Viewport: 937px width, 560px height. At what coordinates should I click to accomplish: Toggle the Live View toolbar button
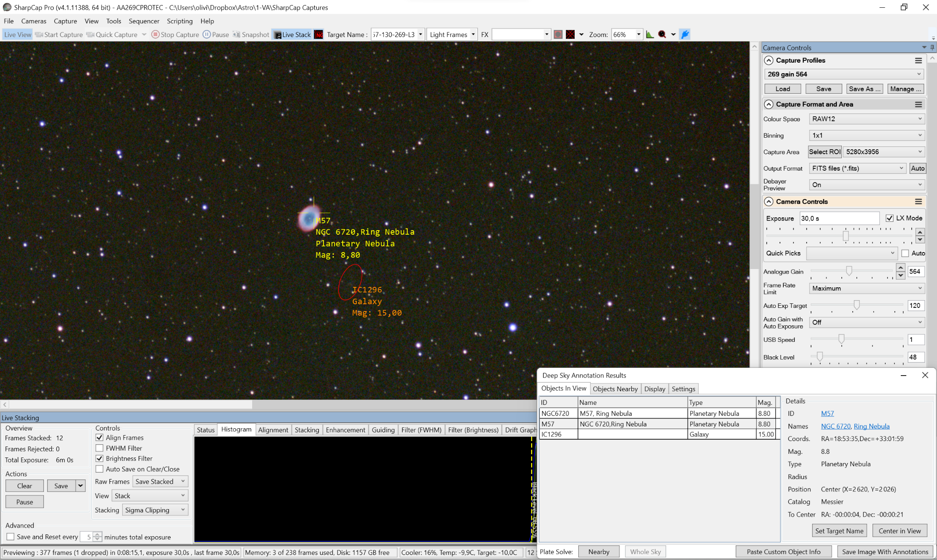point(17,34)
